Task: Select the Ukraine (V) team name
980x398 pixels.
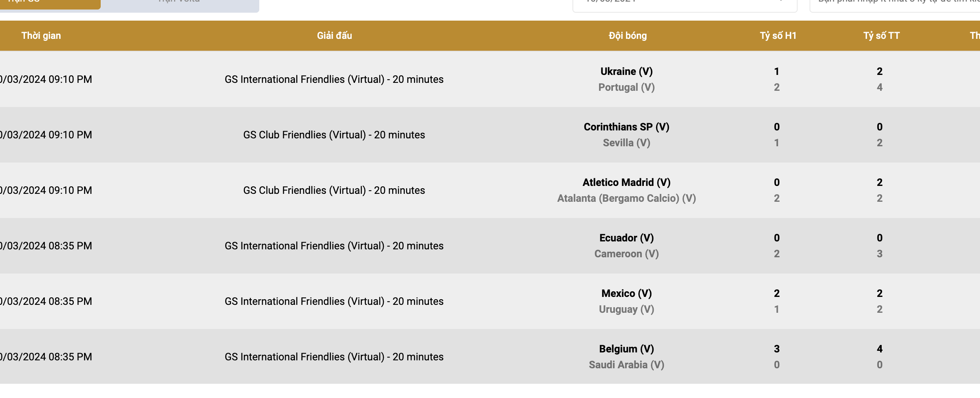Action: coord(626,71)
